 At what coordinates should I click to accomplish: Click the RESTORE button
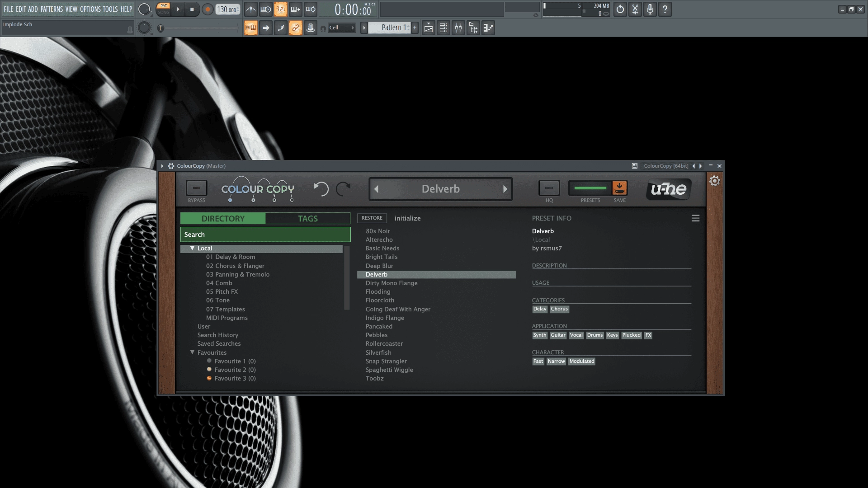pyautogui.click(x=372, y=218)
